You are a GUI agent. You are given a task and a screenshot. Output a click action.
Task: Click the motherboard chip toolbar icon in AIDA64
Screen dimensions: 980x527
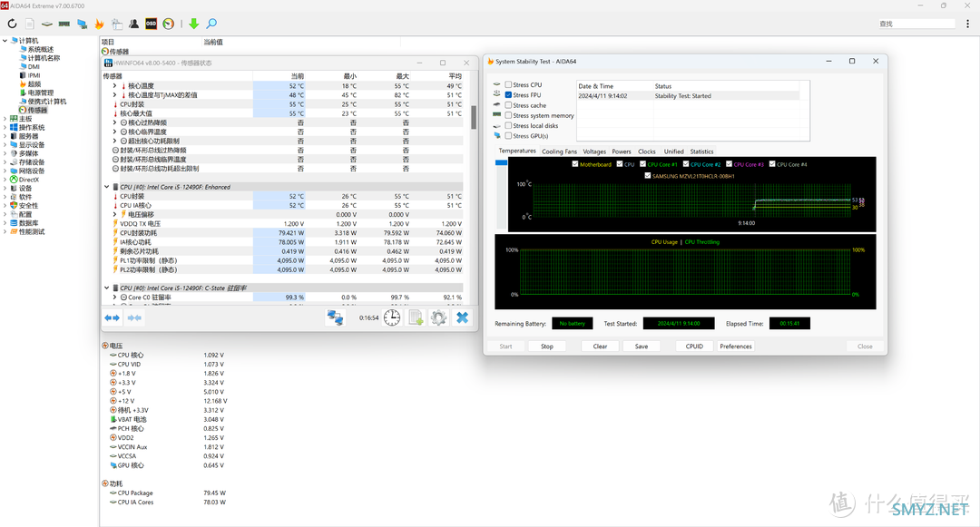(x=47, y=24)
